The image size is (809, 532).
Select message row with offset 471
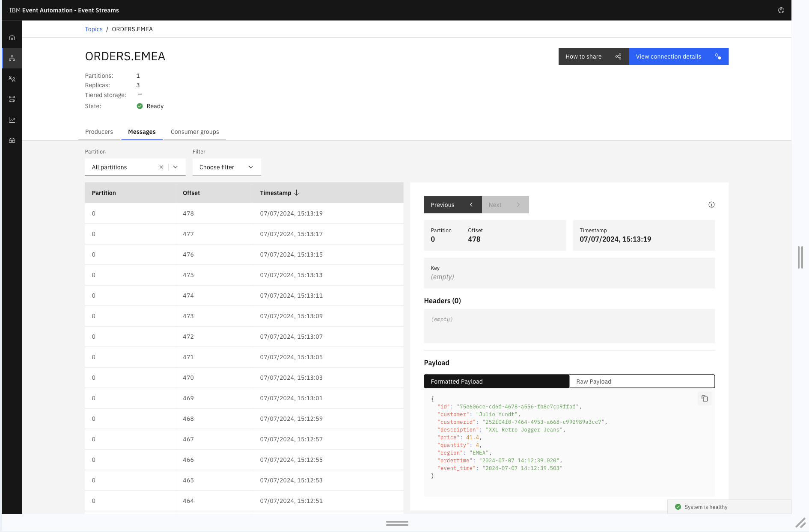(244, 357)
